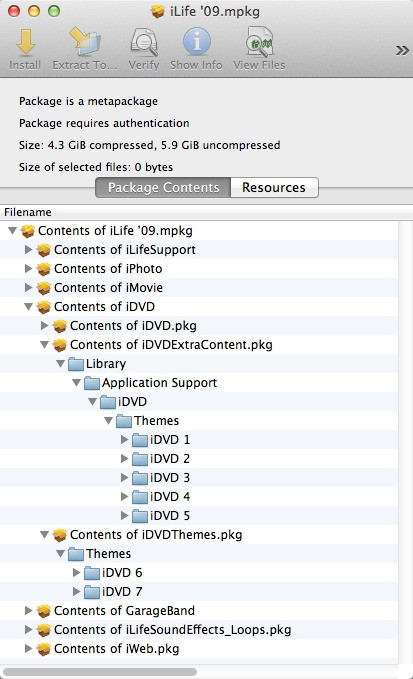Open the Extract To folder icon
Image resolution: width=413 pixels, height=679 pixels.
tap(85, 42)
